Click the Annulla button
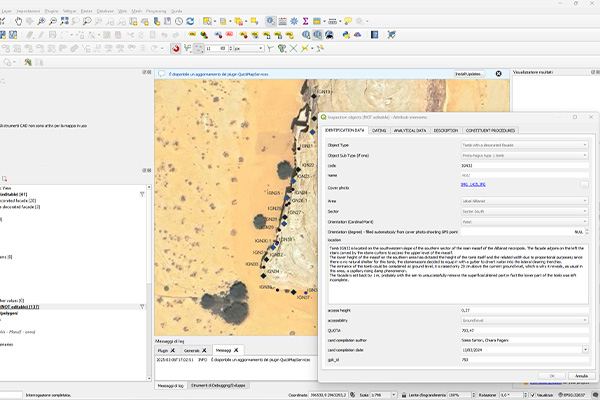The image size is (600, 400). click(x=580, y=376)
